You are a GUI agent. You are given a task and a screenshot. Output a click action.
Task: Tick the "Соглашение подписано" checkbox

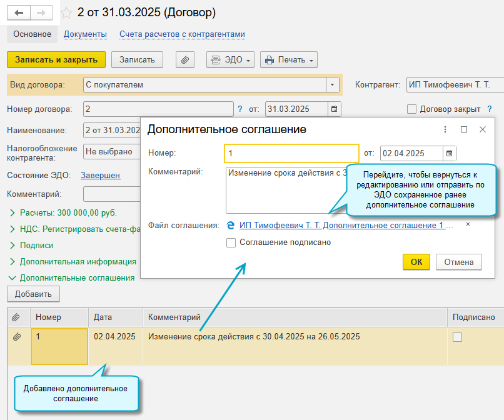(231, 242)
